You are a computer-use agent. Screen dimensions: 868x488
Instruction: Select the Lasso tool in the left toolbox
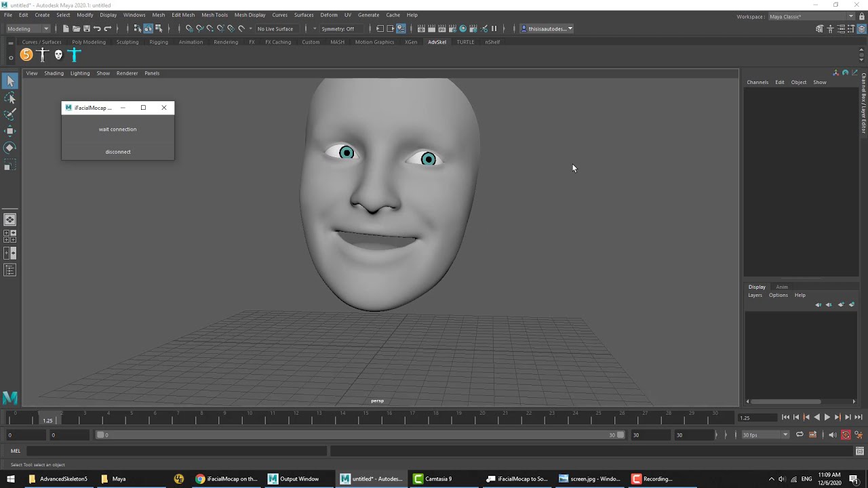click(x=10, y=98)
